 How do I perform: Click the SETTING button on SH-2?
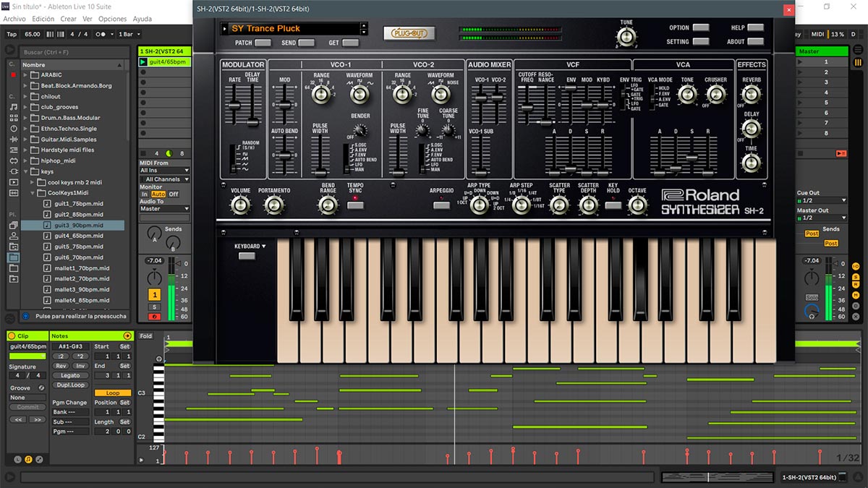pyautogui.click(x=701, y=42)
